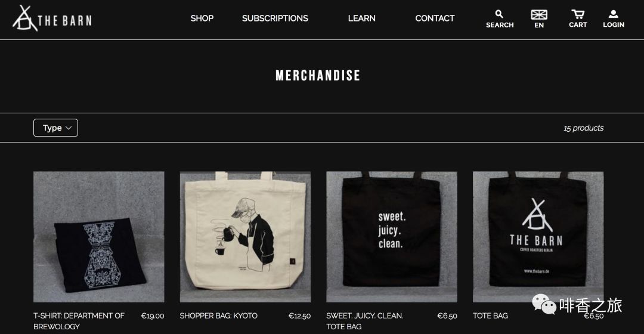This screenshot has width=644, height=334.
Task: Open the Sweet. Juicy. Clean. Tote Bag link
Action: [365, 321]
